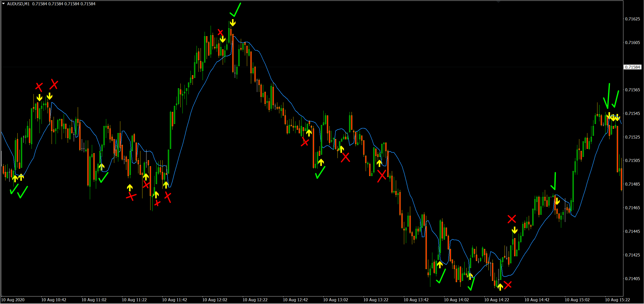Click the small red X near the 0.71605 peak
This screenshot has height=304, width=644.
click(x=220, y=32)
